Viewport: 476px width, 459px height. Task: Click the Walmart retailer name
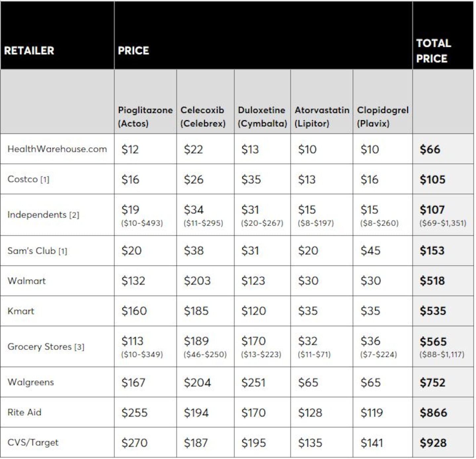26,281
